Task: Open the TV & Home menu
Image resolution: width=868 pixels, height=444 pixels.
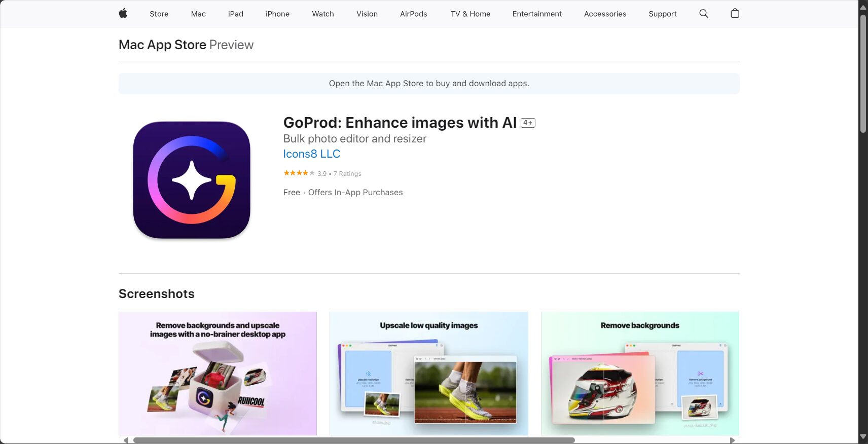Action: point(471,14)
